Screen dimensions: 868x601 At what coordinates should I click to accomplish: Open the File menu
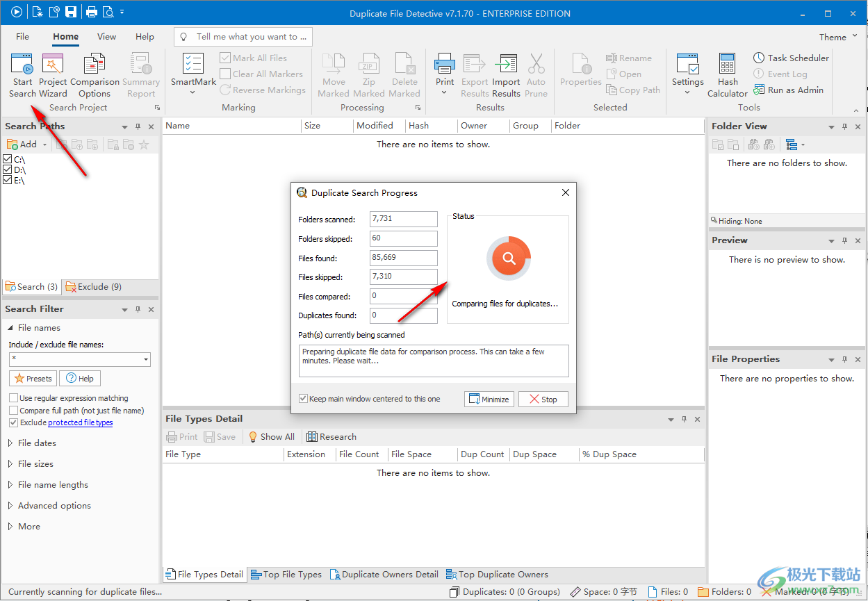(x=22, y=37)
